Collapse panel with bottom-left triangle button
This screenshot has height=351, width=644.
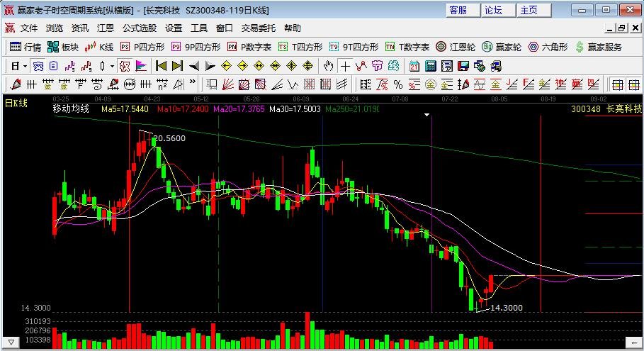tap(11, 342)
